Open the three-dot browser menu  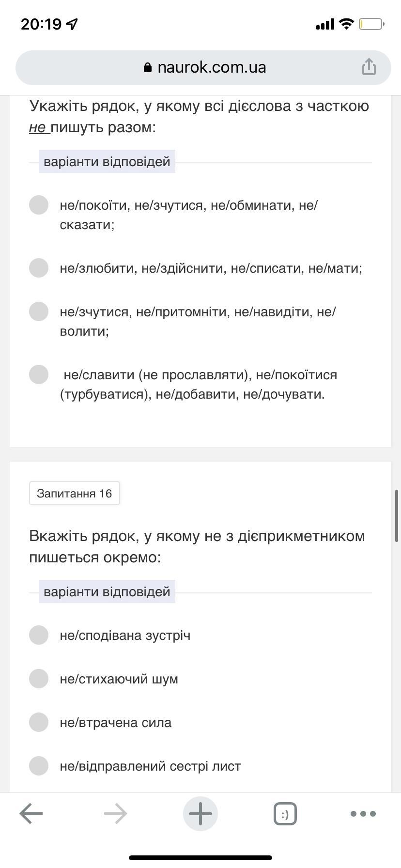click(363, 813)
